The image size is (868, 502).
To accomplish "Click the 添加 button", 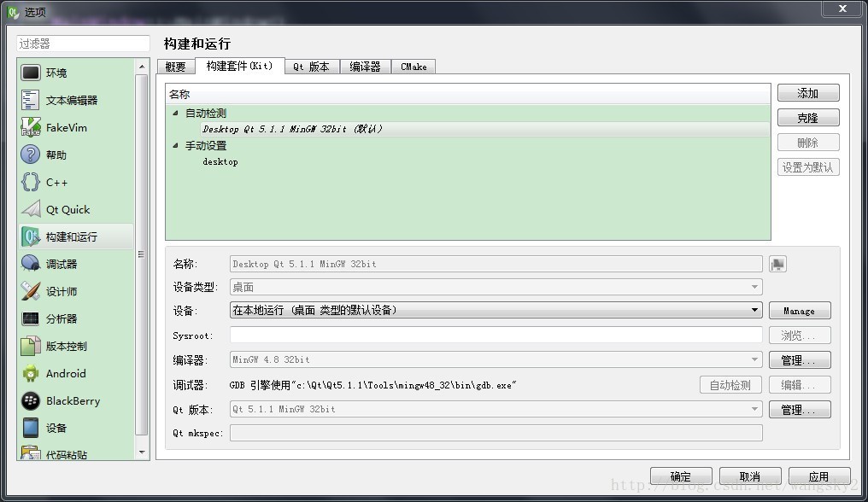I will (808, 93).
